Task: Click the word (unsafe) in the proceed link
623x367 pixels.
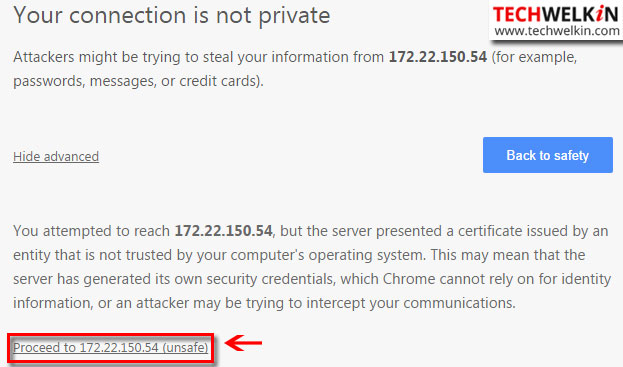Action: coord(185,348)
